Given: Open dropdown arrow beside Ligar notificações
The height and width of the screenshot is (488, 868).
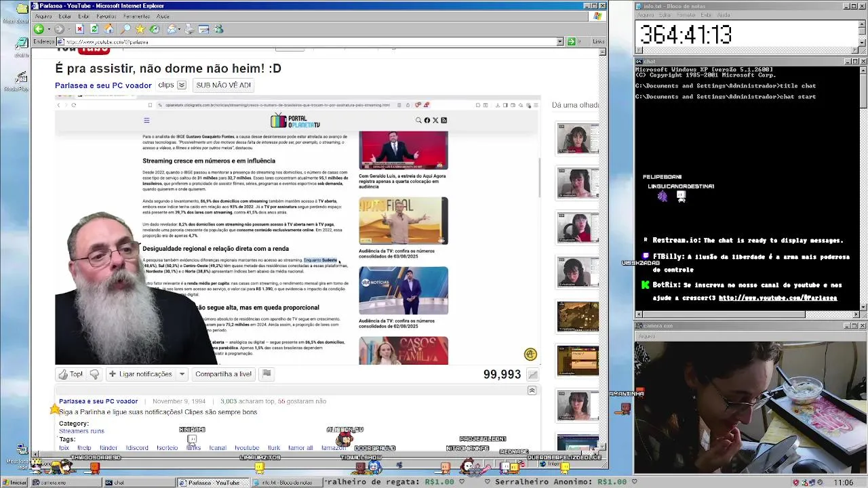Looking at the screenshot, I should point(182,374).
